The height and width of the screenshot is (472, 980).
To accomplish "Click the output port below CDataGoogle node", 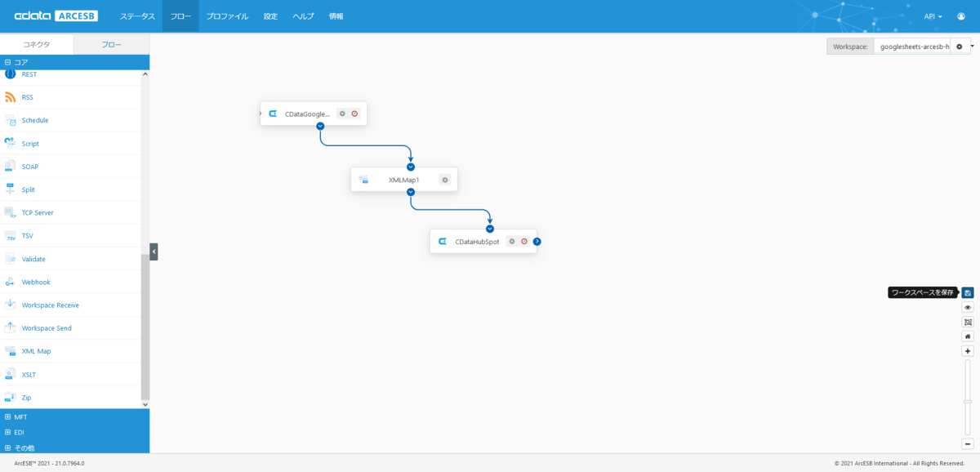I will [320, 126].
